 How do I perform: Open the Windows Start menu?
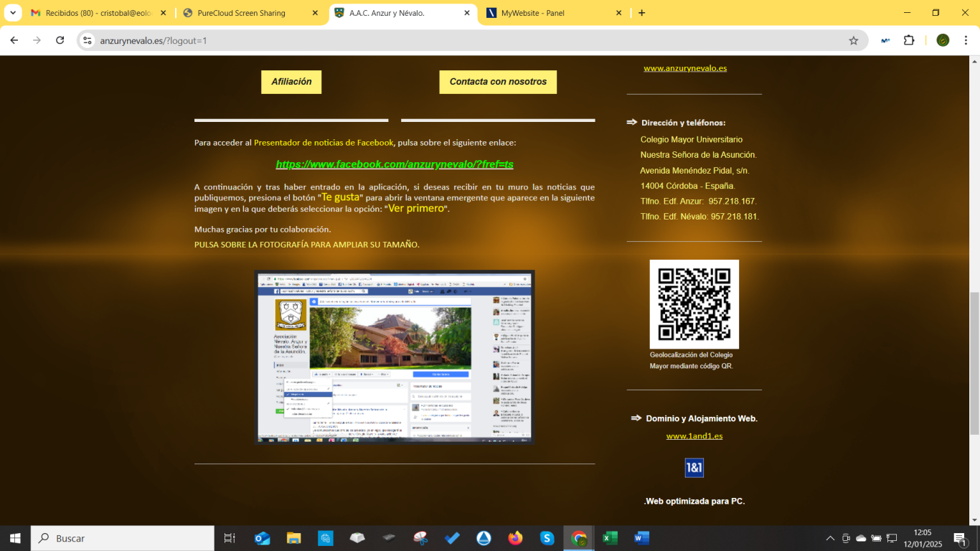pos(15,538)
